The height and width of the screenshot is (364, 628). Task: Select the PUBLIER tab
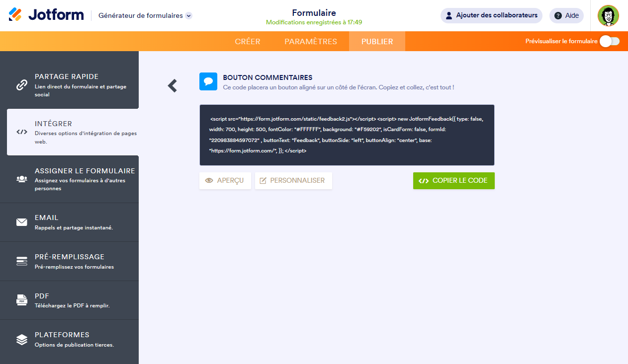click(x=377, y=41)
